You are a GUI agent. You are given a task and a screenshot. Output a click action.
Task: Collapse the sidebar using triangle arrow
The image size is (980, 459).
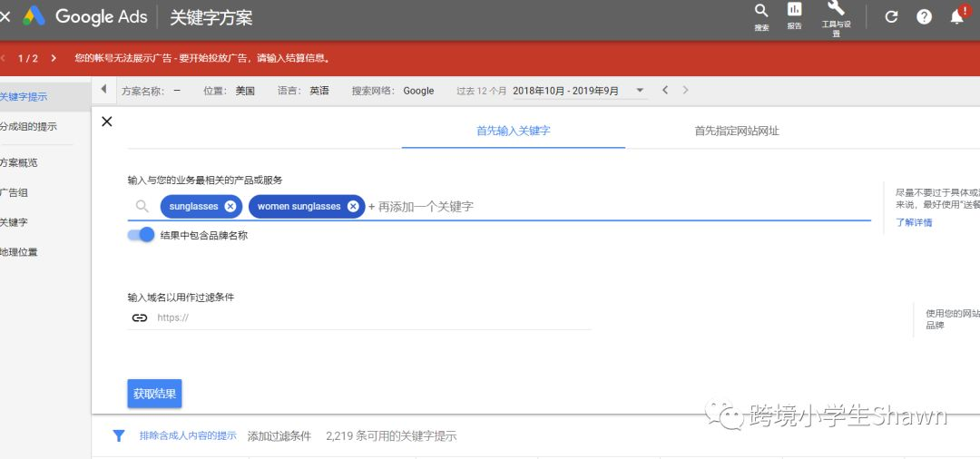pos(103,89)
